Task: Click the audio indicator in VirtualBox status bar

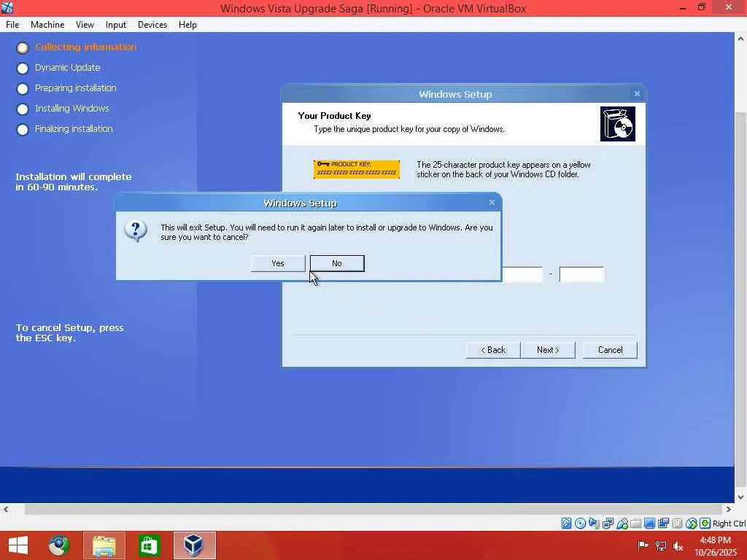Action: tap(594, 524)
